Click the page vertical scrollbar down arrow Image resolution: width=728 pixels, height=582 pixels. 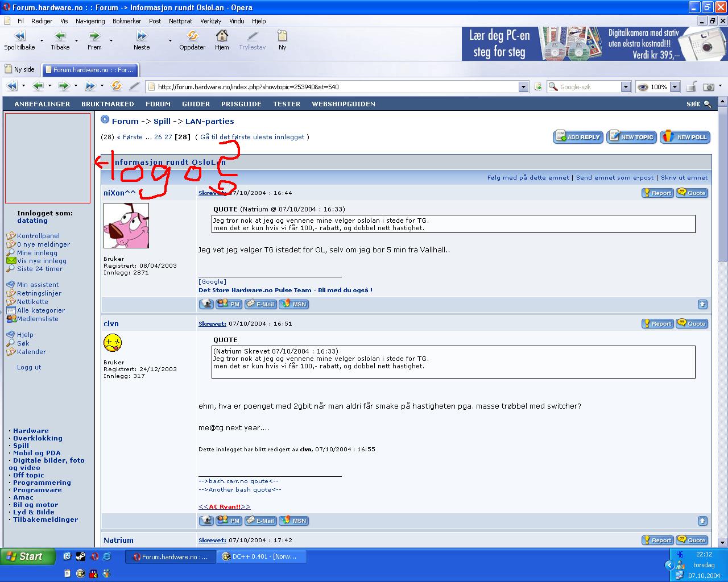coord(722,542)
